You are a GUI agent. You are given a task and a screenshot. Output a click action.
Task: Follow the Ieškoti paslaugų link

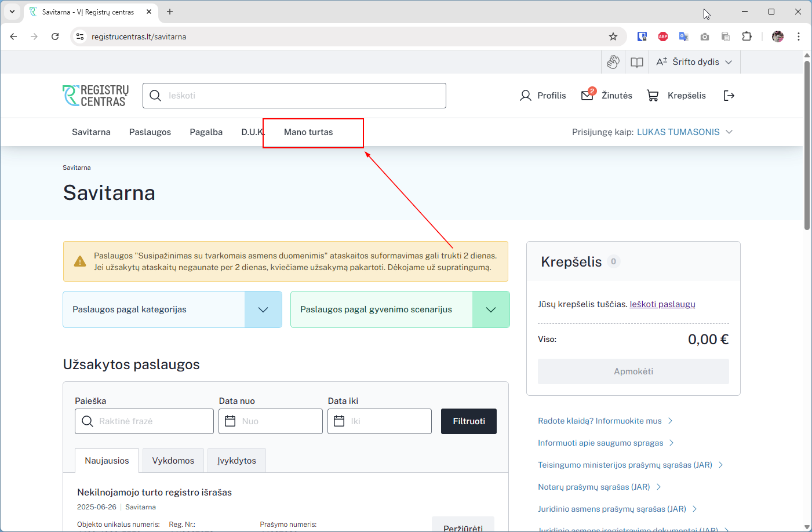coord(662,304)
